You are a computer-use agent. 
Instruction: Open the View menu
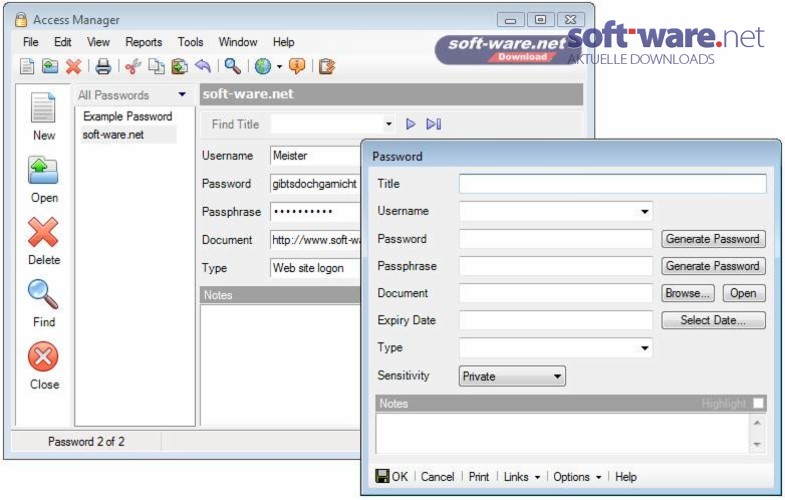tap(98, 42)
